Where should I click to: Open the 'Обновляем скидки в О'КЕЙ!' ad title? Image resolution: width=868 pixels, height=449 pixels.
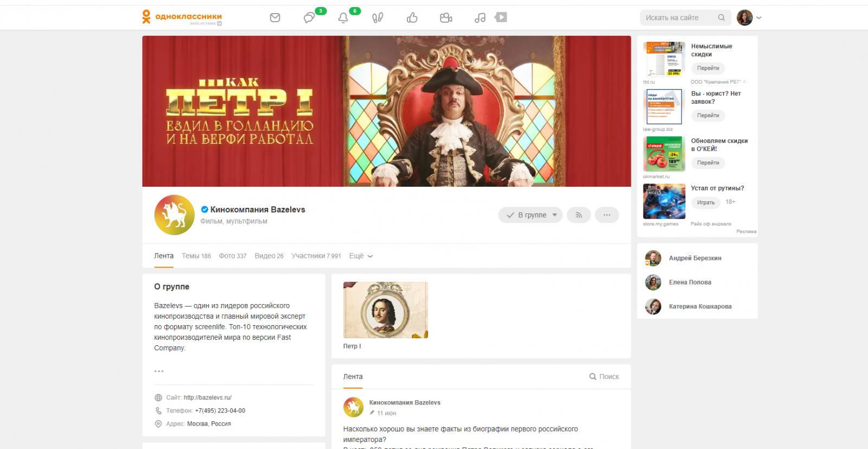(719, 144)
